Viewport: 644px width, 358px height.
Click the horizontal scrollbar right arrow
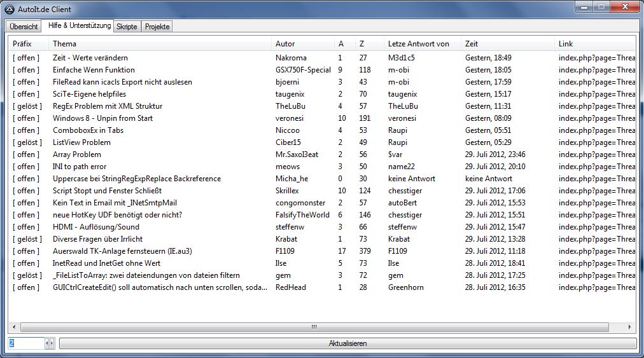tap(630, 327)
